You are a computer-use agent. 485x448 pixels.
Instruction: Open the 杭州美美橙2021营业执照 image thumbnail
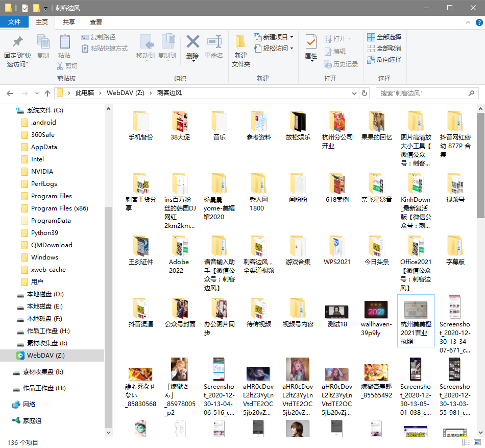[416, 310]
